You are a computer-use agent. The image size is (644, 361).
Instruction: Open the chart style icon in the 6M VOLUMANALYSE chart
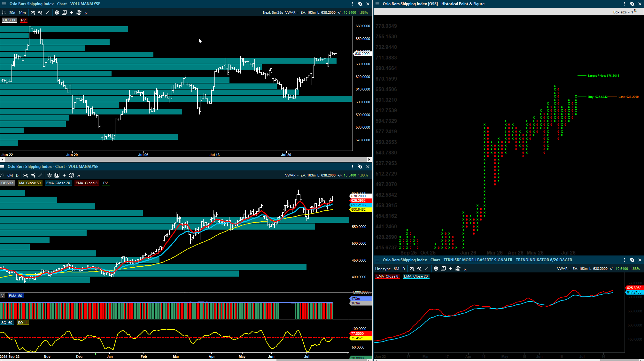[x=2, y=175]
